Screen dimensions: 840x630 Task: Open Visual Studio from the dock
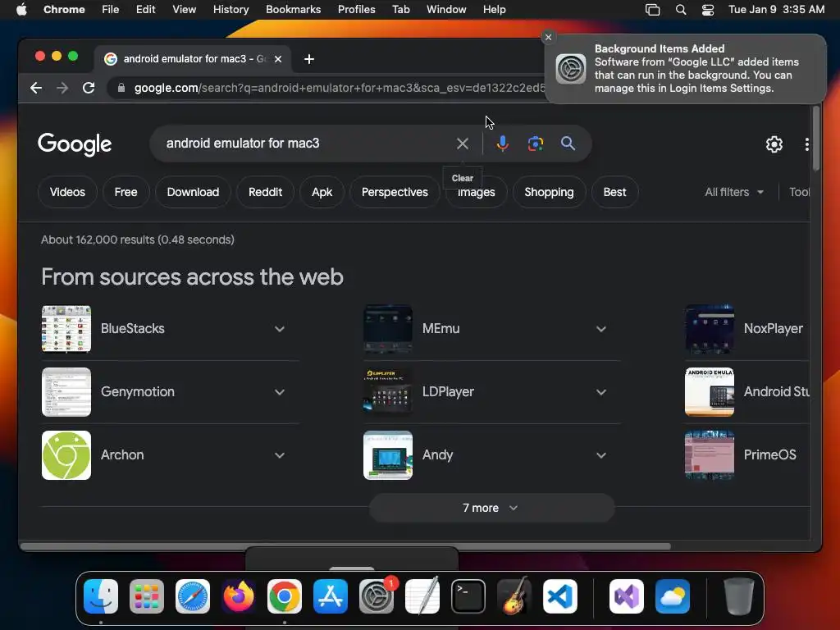627,596
